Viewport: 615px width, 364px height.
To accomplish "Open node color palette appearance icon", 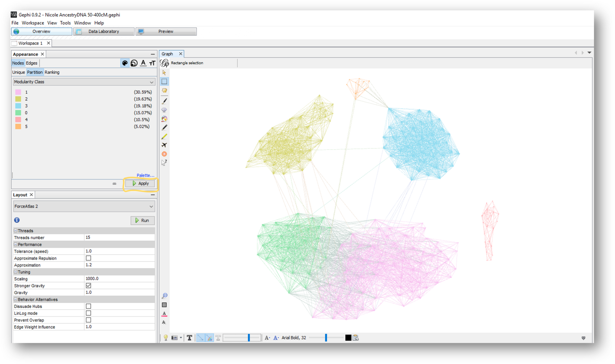I will (125, 63).
